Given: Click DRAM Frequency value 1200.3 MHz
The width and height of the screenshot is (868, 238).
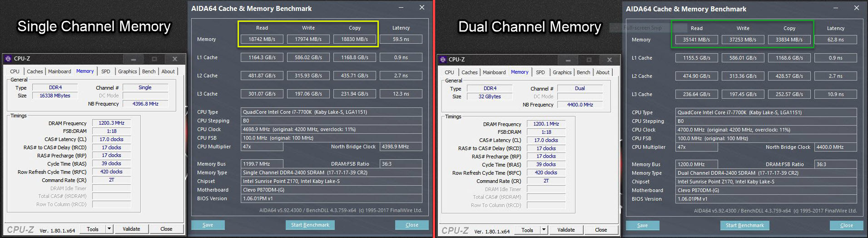Looking at the screenshot, I should pyautogui.click(x=112, y=123).
